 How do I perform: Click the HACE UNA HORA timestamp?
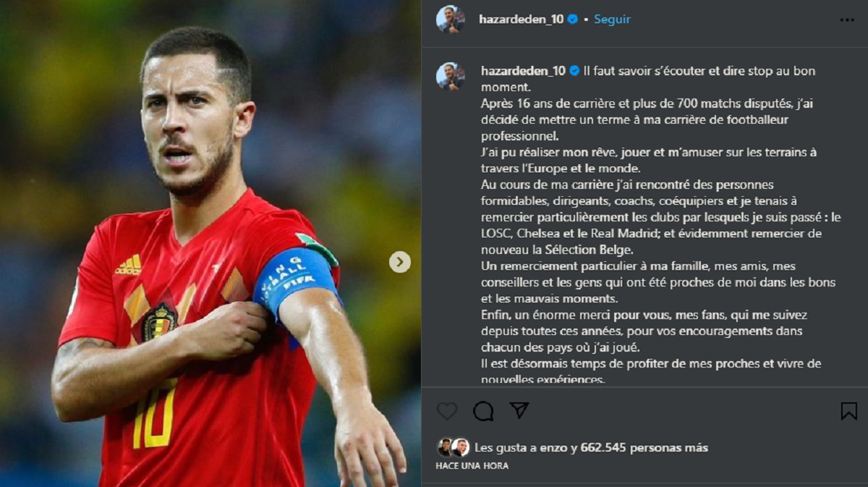(472, 466)
